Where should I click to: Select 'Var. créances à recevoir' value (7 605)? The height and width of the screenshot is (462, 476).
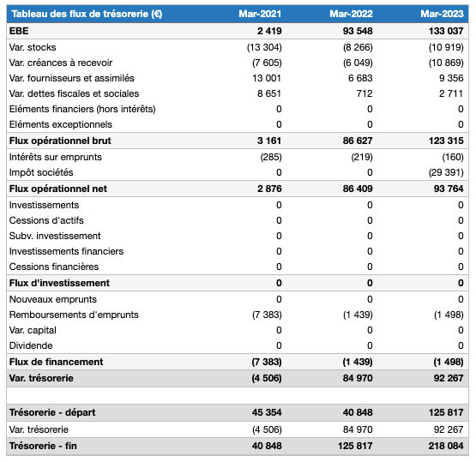point(267,63)
